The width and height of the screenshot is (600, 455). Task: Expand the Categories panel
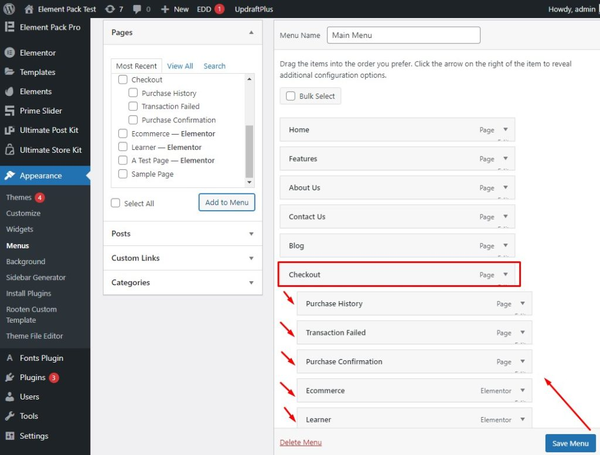(183, 282)
